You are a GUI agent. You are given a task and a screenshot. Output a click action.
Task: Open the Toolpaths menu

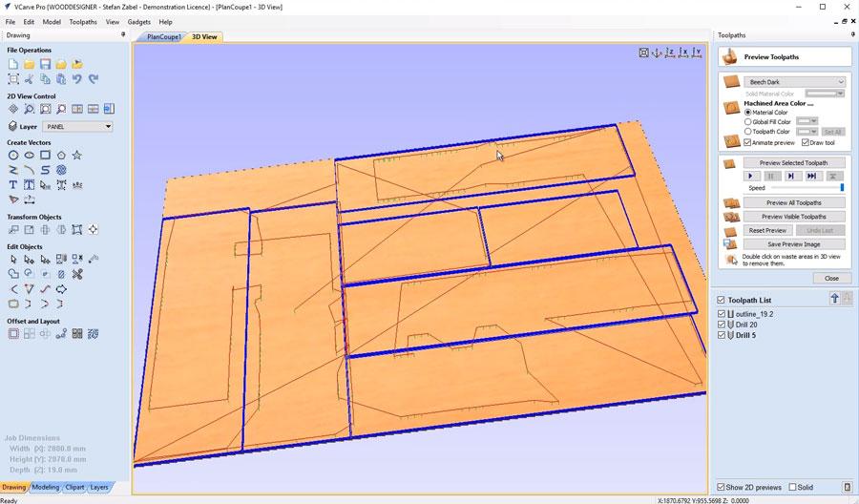pyautogui.click(x=83, y=21)
